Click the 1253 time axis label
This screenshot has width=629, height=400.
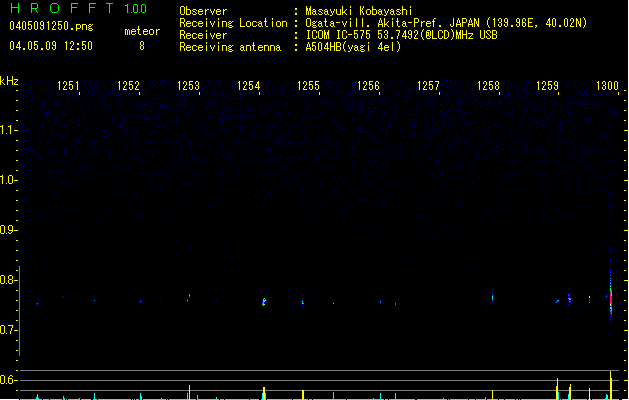tap(188, 85)
